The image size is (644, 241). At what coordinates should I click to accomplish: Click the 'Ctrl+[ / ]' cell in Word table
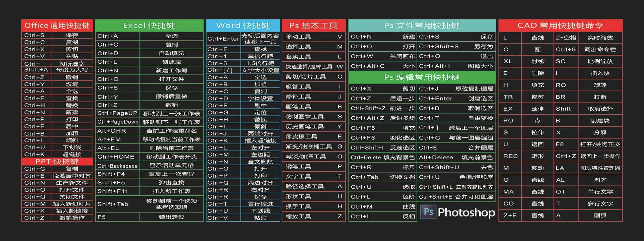223,70
